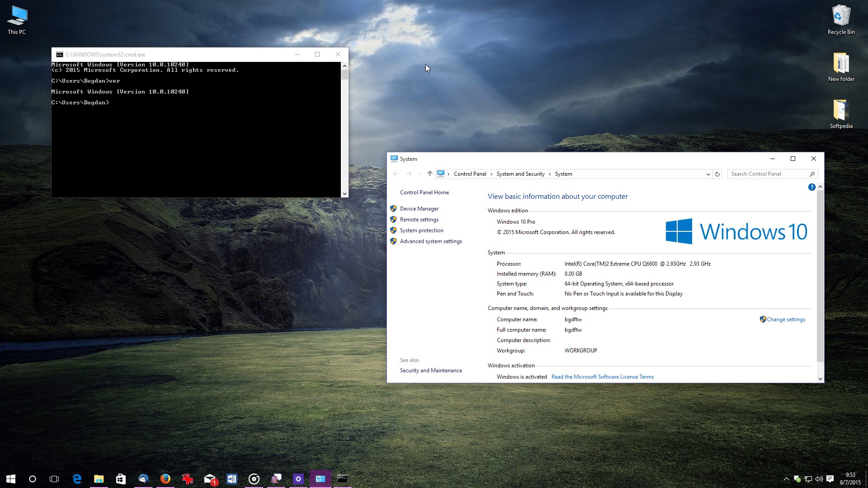The width and height of the screenshot is (868, 488).
Task: Expand the address bar history dropdown
Action: click(x=708, y=174)
